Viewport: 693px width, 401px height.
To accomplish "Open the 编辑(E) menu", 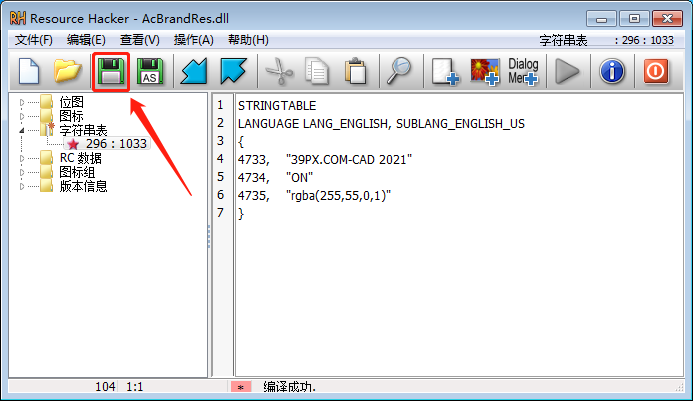I will coord(86,40).
